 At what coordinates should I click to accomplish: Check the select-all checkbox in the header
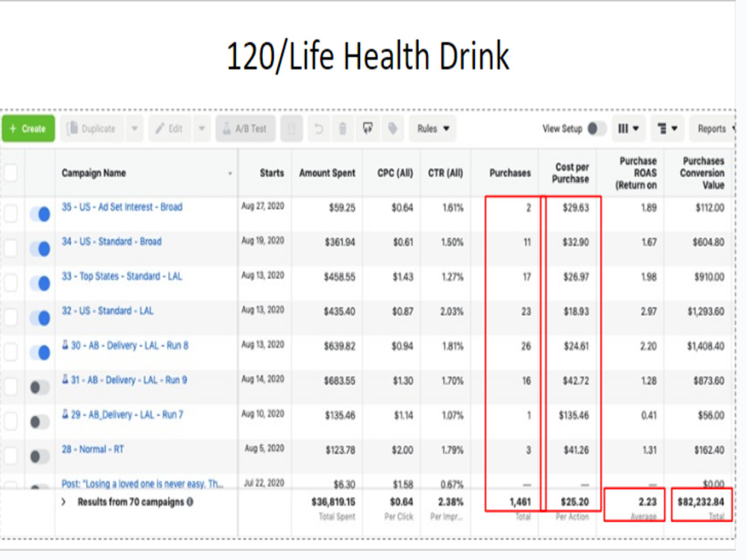coord(11,172)
